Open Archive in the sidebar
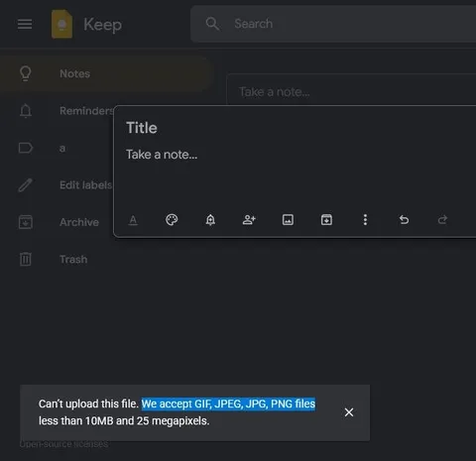The height and width of the screenshot is (461, 476). (57, 222)
